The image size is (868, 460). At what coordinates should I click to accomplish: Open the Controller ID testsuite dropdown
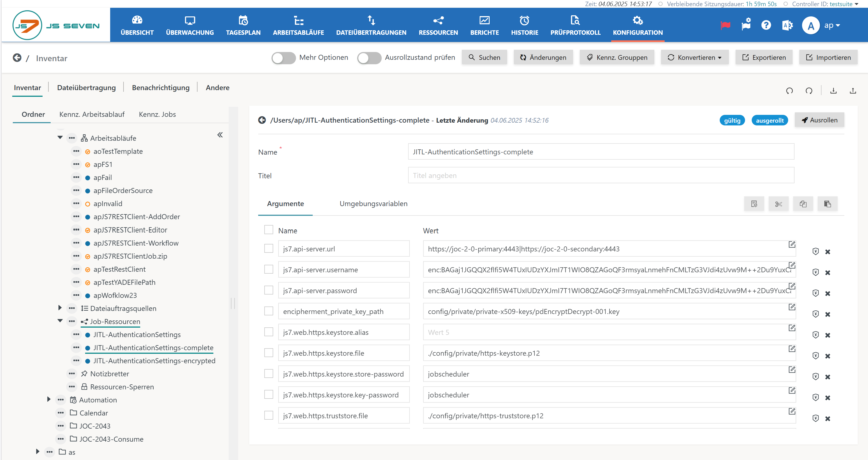[844, 4]
